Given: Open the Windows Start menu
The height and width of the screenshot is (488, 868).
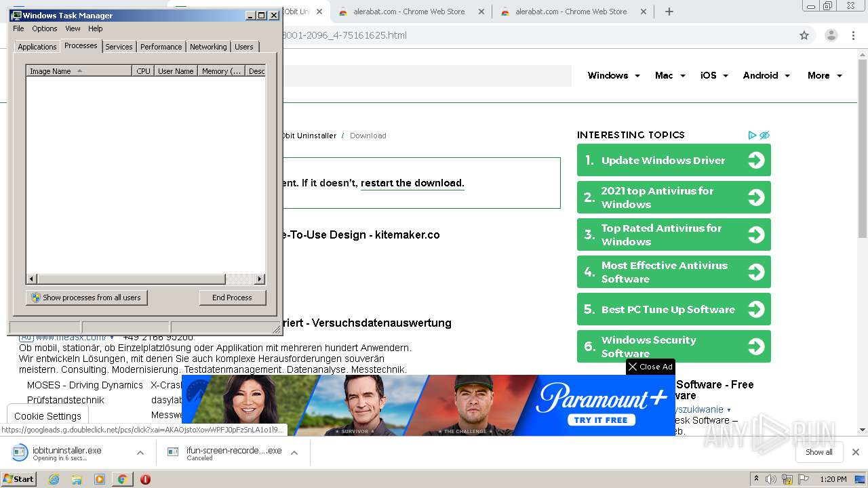Looking at the screenshot, I should (19, 479).
